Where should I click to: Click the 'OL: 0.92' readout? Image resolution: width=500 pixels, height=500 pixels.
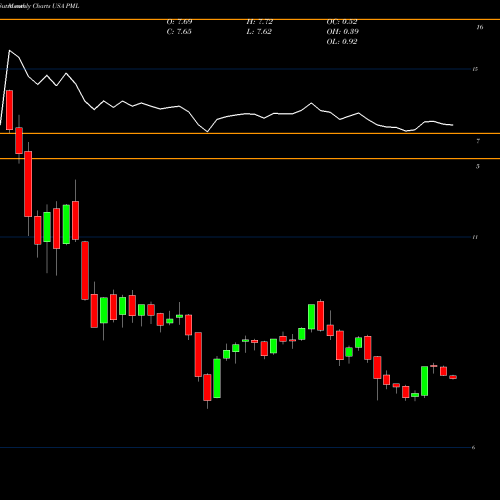(x=342, y=42)
